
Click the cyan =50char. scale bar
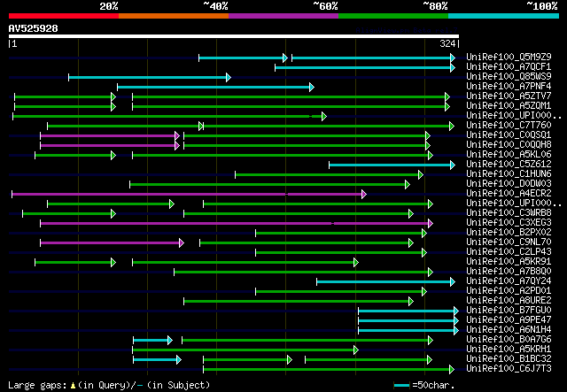pos(401,385)
